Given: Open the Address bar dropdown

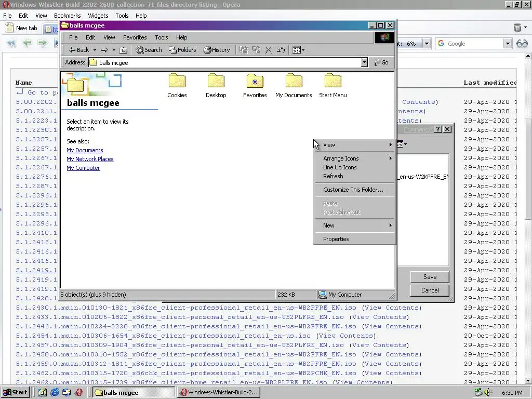Looking at the screenshot, I should (364, 62).
